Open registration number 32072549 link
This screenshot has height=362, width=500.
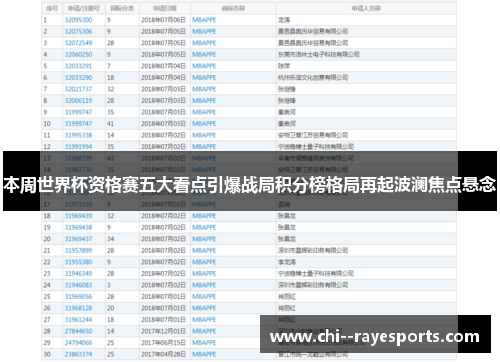tap(78, 43)
